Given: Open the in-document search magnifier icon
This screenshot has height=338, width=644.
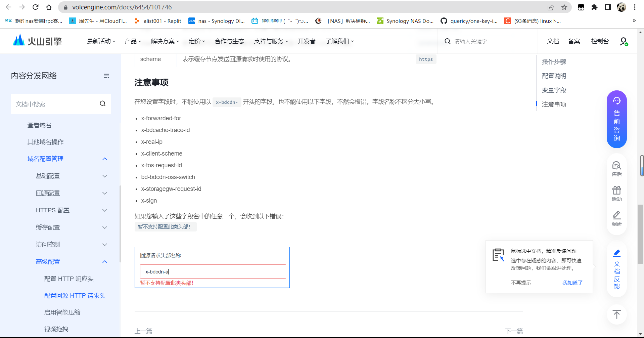Looking at the screenshot, I should [x=102, y=104].
